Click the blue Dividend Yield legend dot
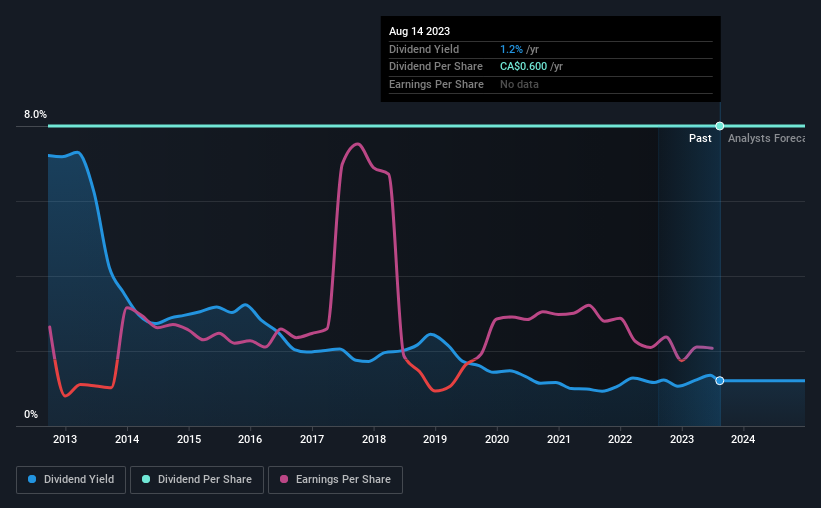 [x=33, y=480]
